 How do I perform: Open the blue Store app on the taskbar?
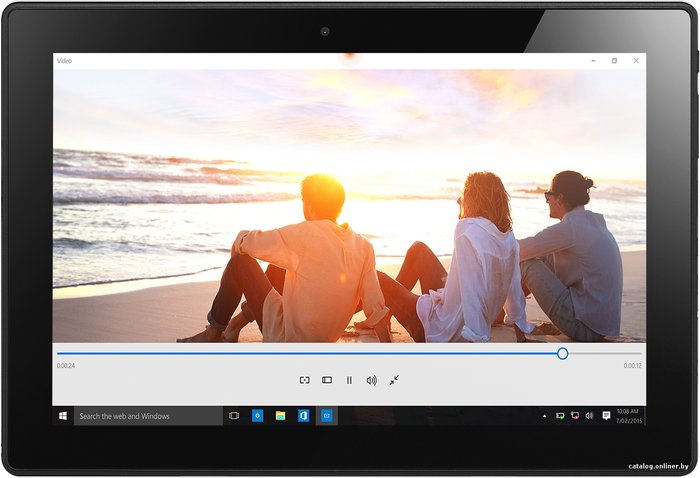(258, 416)
